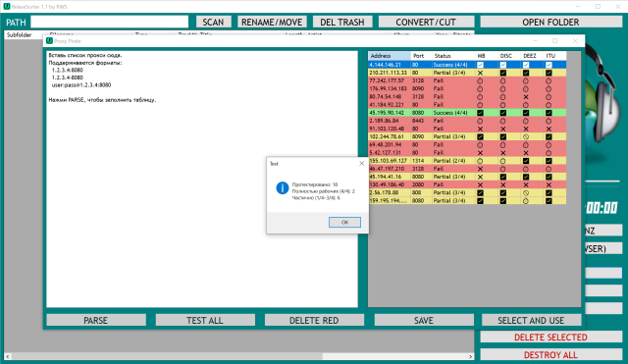Click the SAVE proxy list button
Screen dimensions: 628x364
(424, 320)
